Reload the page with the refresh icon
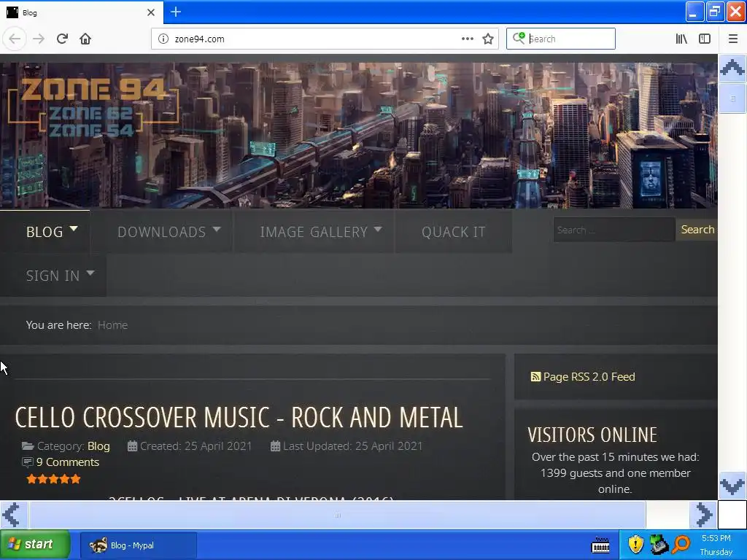The width and height of the screenshot is (747, 560). coord(62,39)
